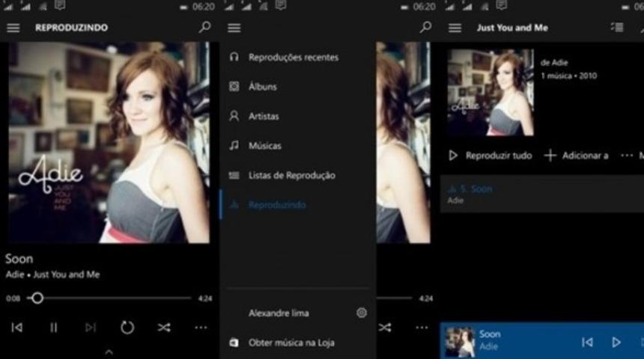Toggle shuffle on middle screen
The height and width of the screenshot is (359, 644).
(385, 328)
